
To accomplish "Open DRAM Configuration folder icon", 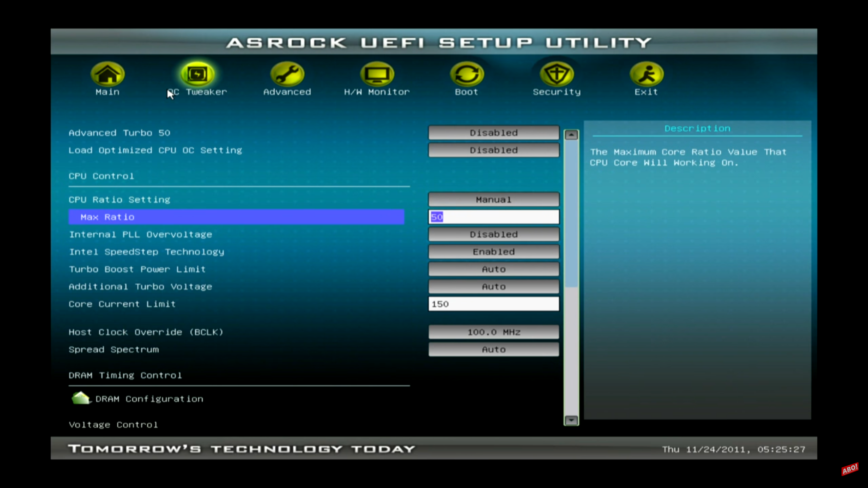I will 81,398.
